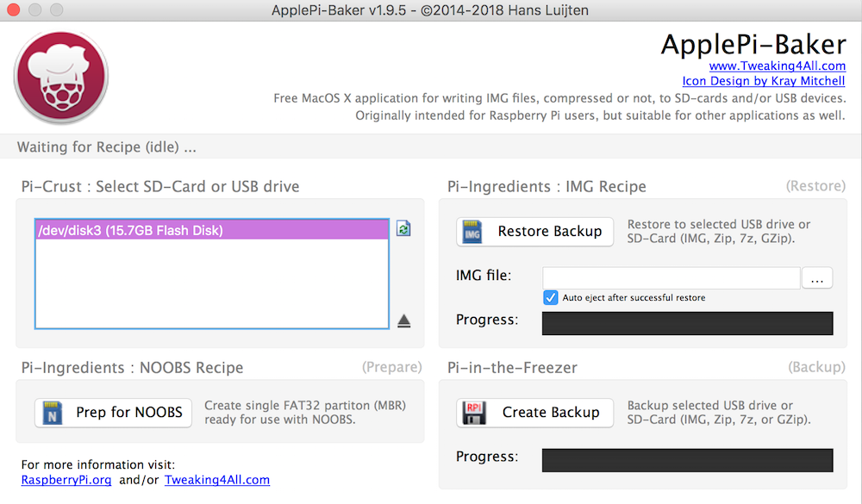Click the 'Pi-Ingredients : IMG Recipe' heading

tap(547, 187)
